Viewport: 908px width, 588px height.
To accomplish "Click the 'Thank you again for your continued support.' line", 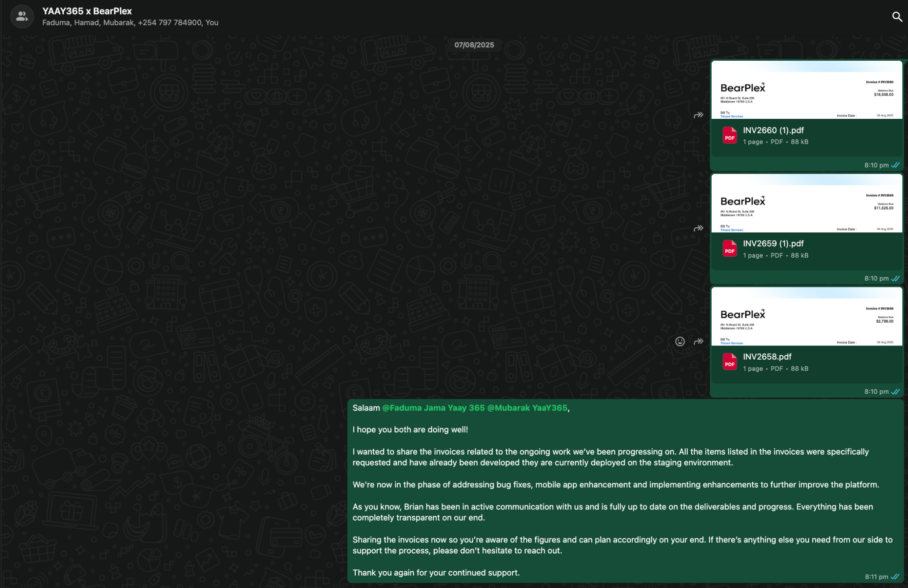I will (436, 573).
